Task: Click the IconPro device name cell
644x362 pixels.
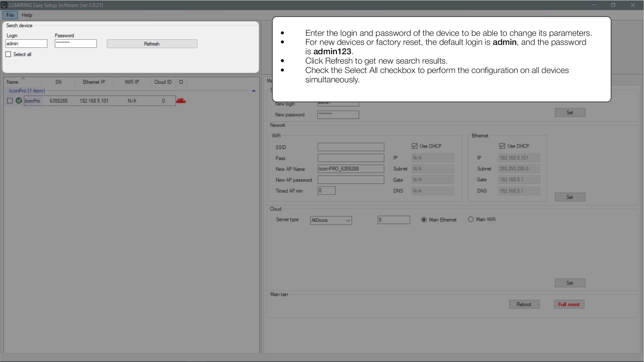Action: (32, 101)
